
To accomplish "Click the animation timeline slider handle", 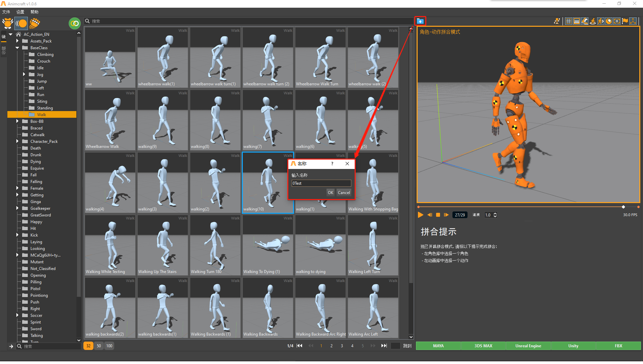I will tap(623, 207).
